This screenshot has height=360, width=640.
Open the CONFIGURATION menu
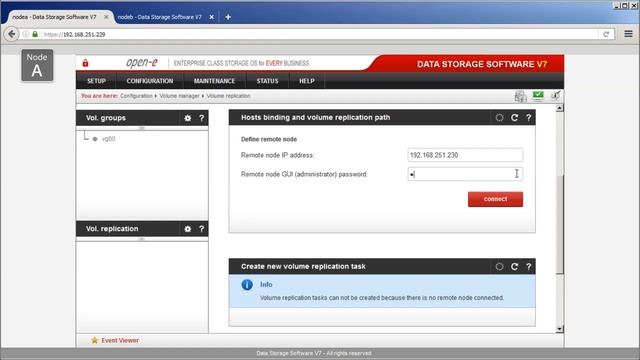click(150, 81)
